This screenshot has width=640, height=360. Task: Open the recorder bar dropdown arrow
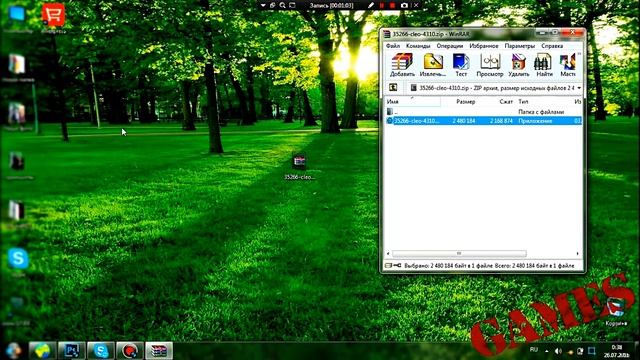pyautogui.click(x=263, y=5)
